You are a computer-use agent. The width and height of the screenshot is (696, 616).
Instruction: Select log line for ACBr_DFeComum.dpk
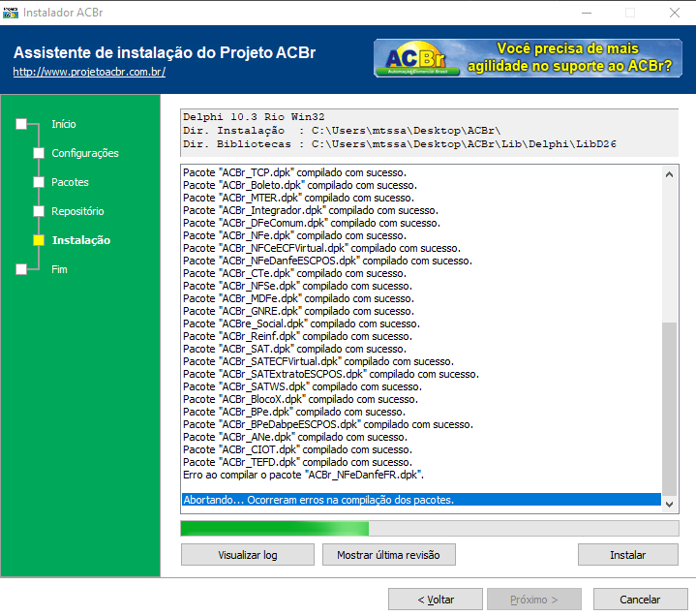pos(421,223)
